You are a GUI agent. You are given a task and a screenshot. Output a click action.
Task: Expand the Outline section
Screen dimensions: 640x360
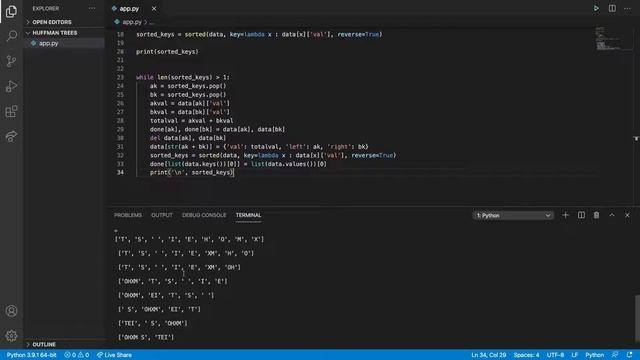[x=44, y=344]
